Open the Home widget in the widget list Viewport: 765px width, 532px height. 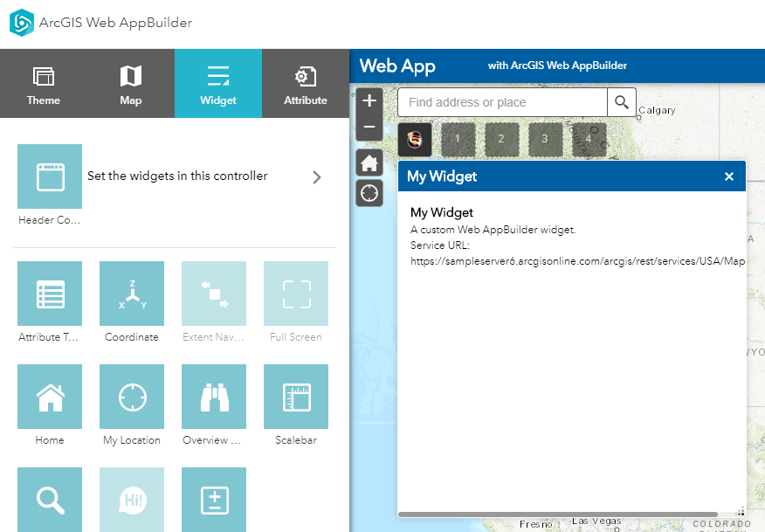tap(50, 397)
